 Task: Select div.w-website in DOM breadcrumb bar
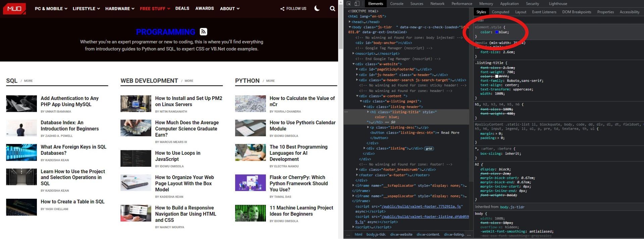(401, 234)
